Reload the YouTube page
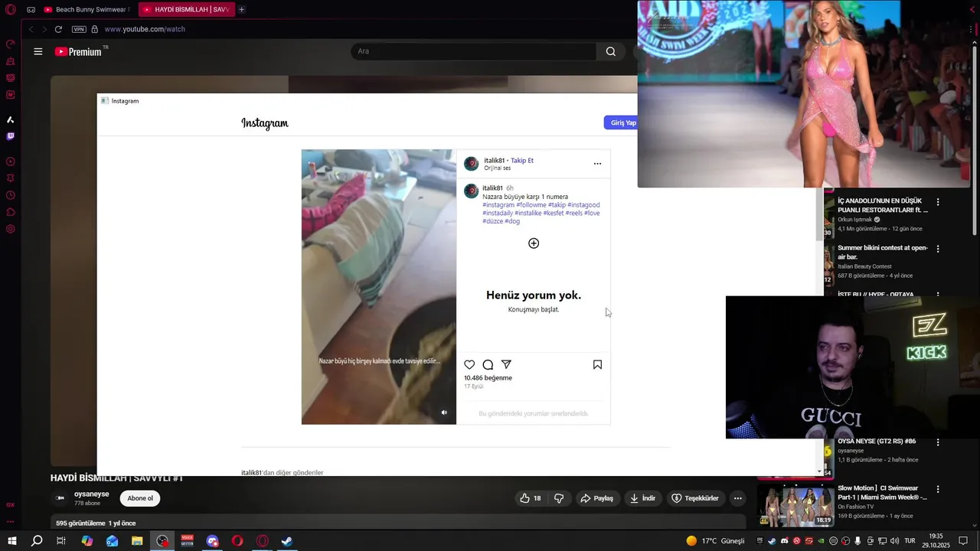 click(58, 29)
